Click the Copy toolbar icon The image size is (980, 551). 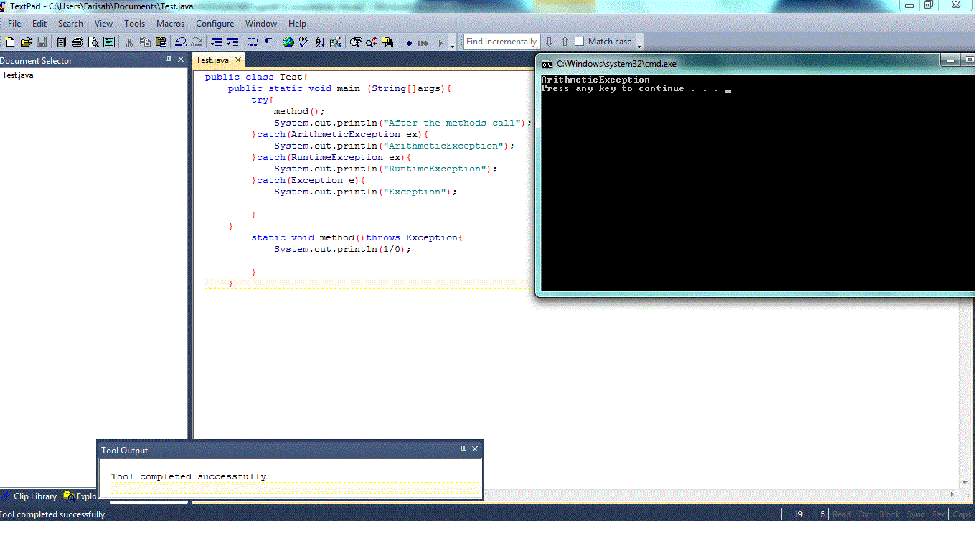click(145, 42)
